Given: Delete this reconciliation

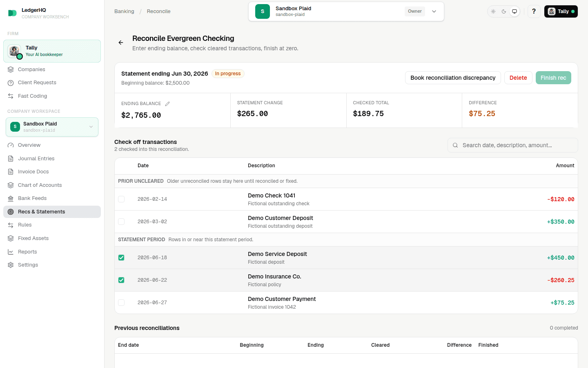Looking at the screenshot, I should coord(518,78).
